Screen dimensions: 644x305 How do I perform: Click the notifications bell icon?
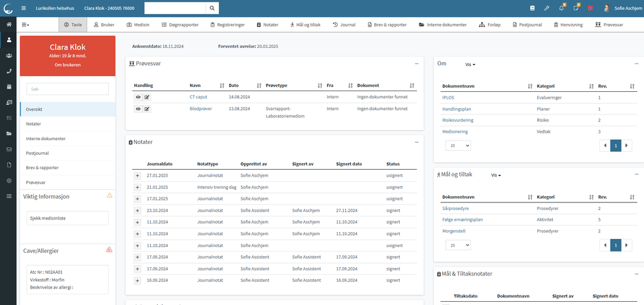561,8
